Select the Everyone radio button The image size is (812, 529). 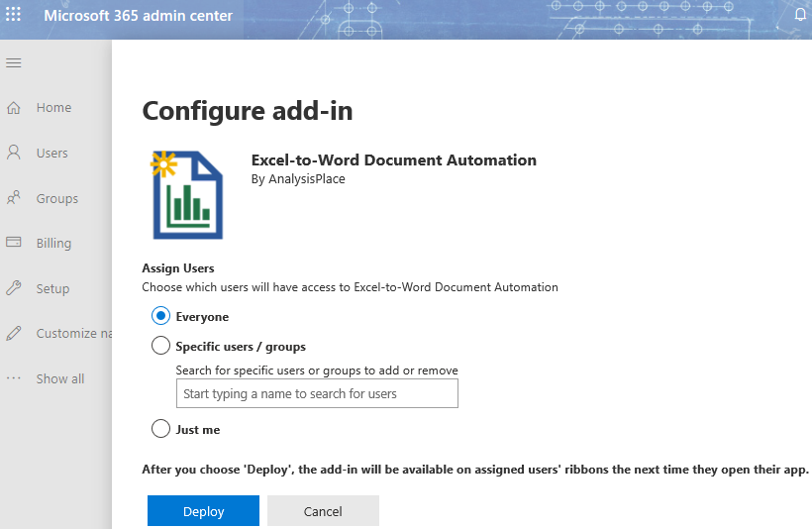point(160,316)
